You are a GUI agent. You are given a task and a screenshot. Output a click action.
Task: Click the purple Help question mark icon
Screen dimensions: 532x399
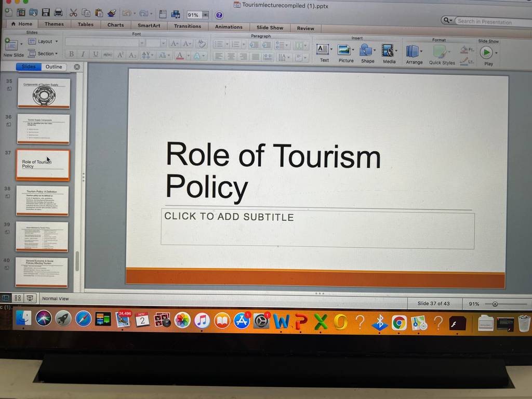[x=219, y=15]
